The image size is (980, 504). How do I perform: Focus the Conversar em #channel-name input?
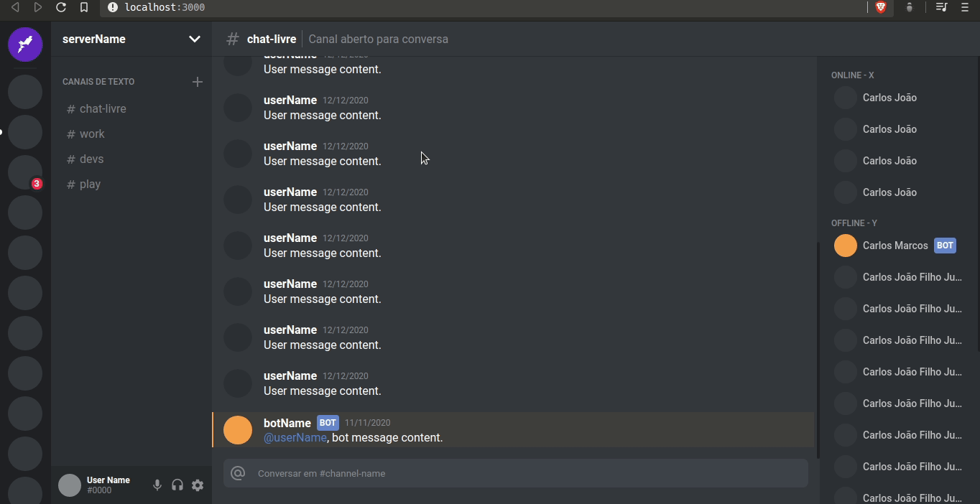click(x=530, y=474)
